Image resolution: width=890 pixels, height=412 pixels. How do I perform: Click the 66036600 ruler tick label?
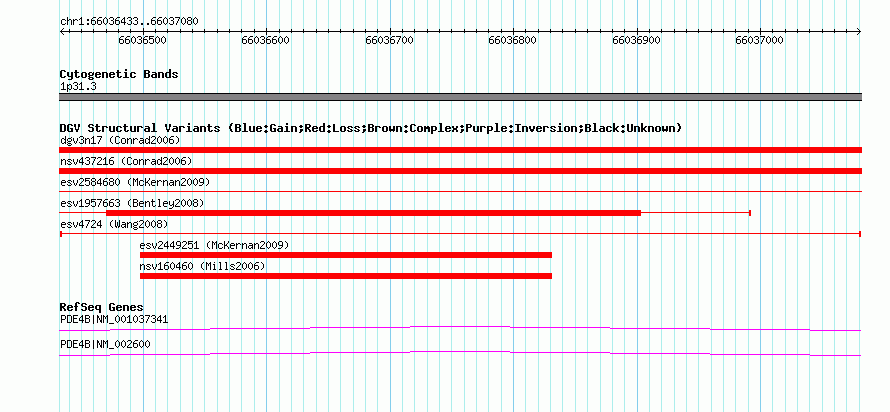click(266, 40)
